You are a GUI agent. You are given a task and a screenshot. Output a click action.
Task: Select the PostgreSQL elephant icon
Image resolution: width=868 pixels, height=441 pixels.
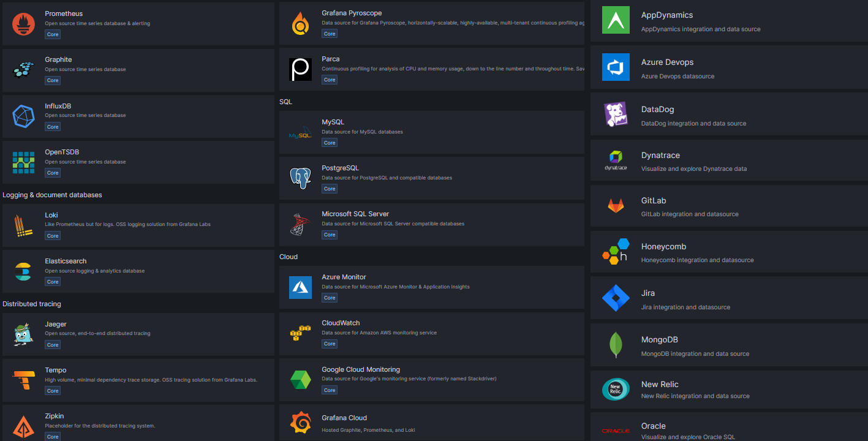tap(300, 178)
